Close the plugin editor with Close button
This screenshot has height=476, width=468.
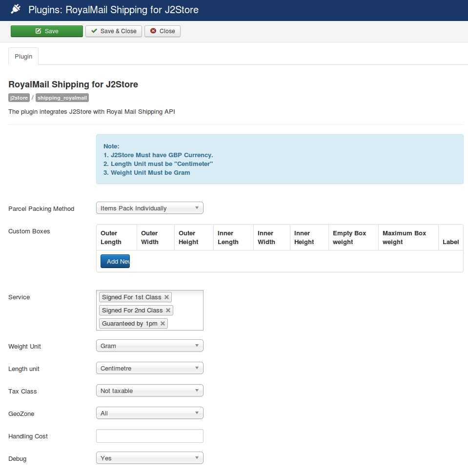tap(163, 31)
